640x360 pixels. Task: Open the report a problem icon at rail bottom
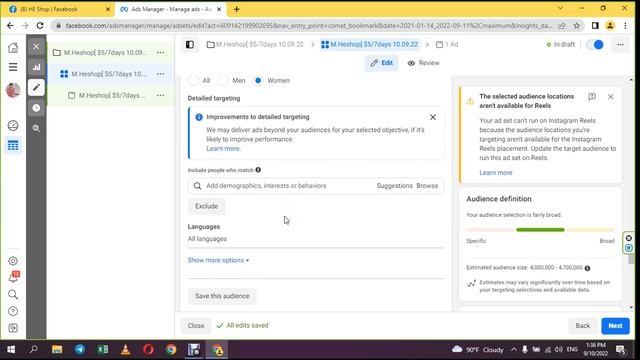coord(13,328)
